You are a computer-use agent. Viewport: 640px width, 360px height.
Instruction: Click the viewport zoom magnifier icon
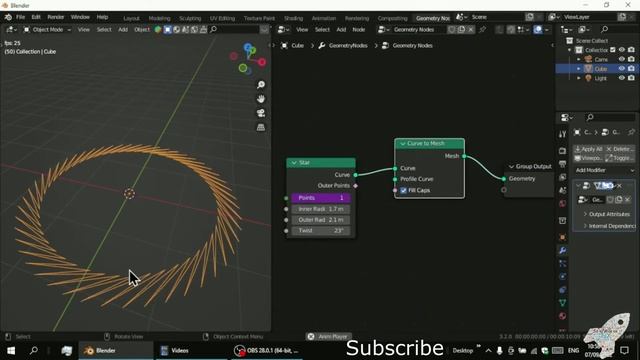261,84
